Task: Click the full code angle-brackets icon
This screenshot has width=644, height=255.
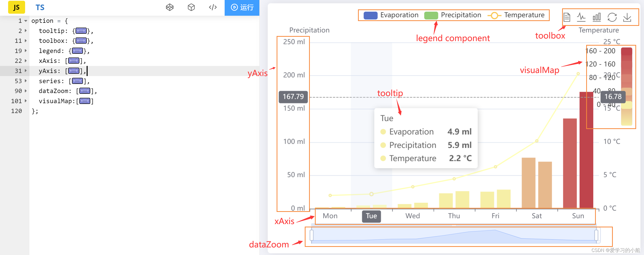Action: pos(213,7)
